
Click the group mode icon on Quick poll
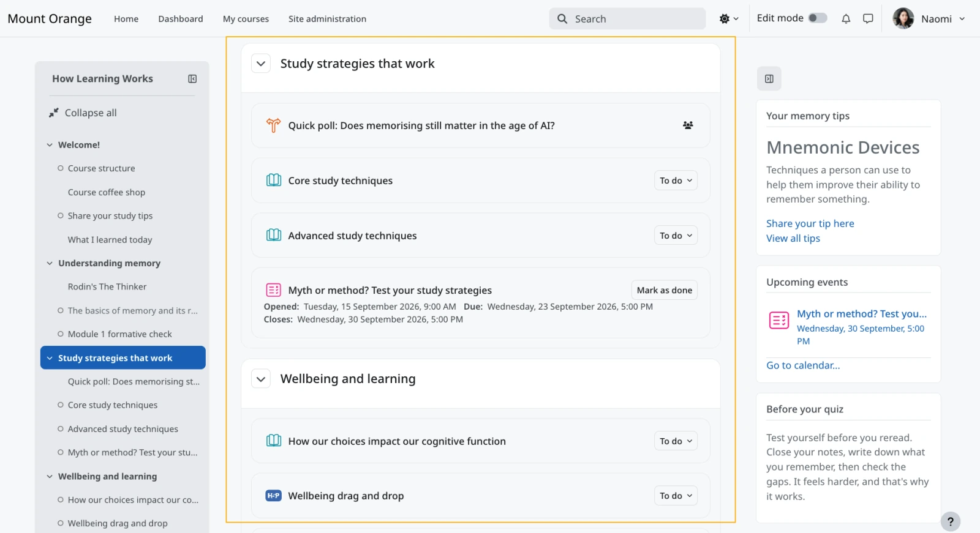pos(688,125)
